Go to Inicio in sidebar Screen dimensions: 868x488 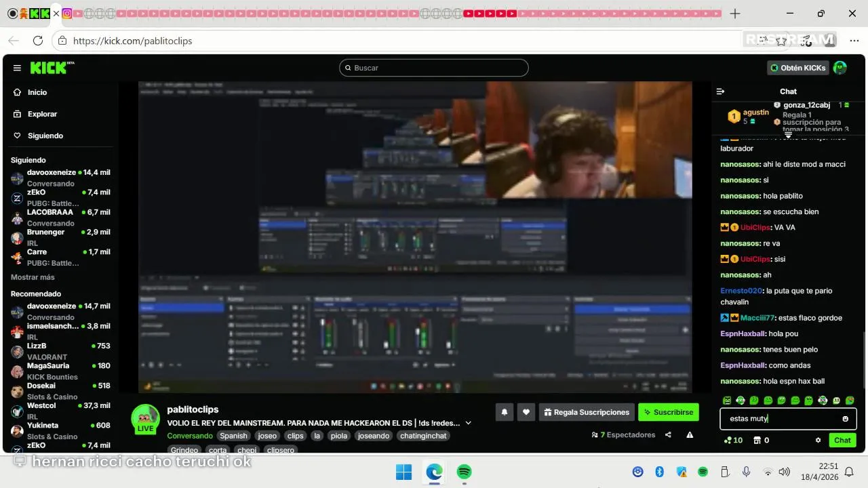37,92
